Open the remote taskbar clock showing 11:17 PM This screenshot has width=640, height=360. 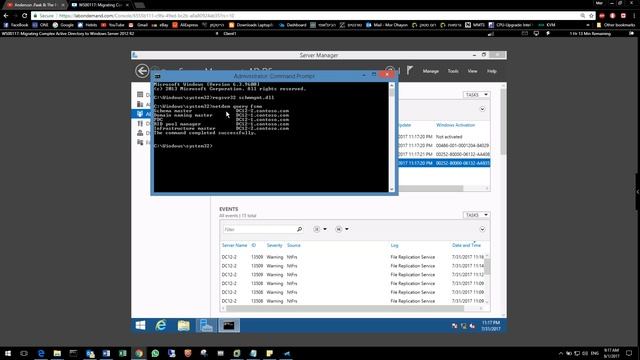coord(491,325)
